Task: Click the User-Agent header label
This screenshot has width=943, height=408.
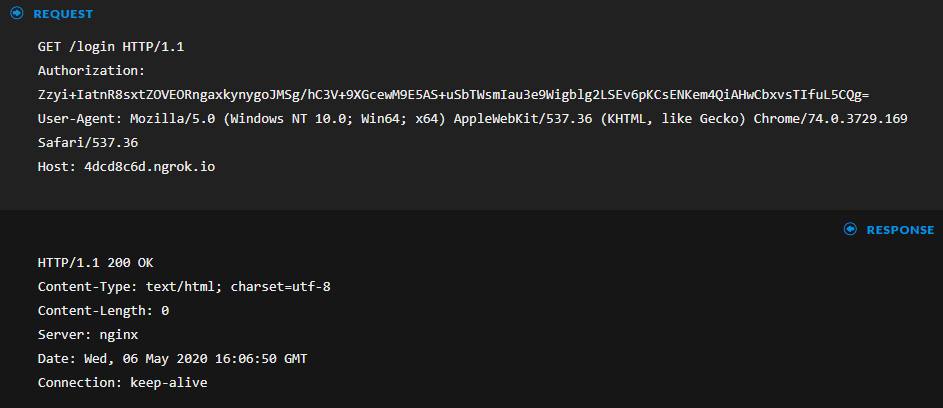Action: pos(75,118)
